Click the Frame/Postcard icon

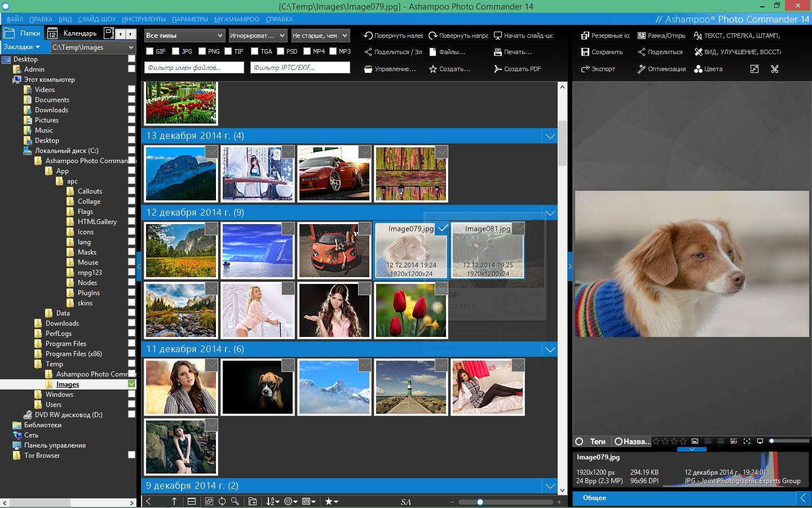[x=642, y=36]
